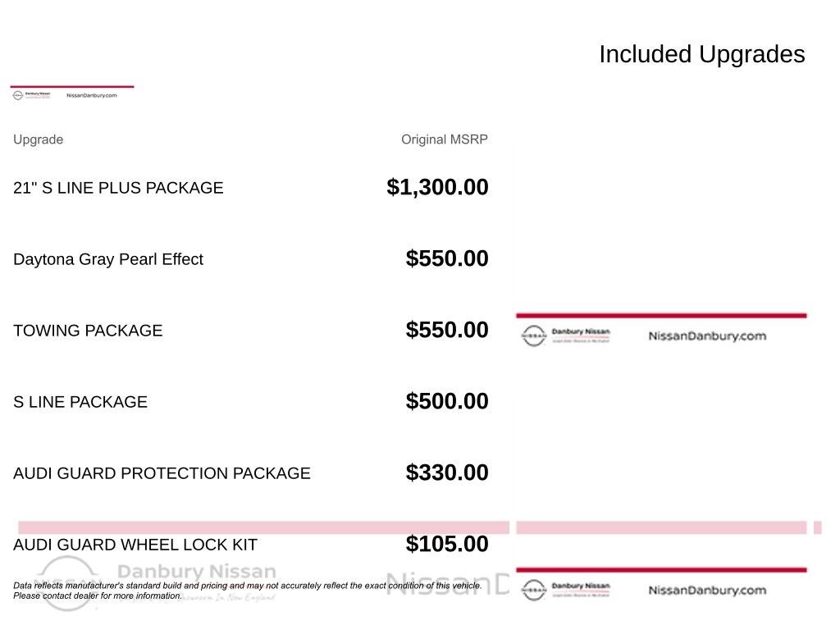This screenshot has height=630, width=840.
Task: Click the Original MSRP column header
Action: click(445, 139)
